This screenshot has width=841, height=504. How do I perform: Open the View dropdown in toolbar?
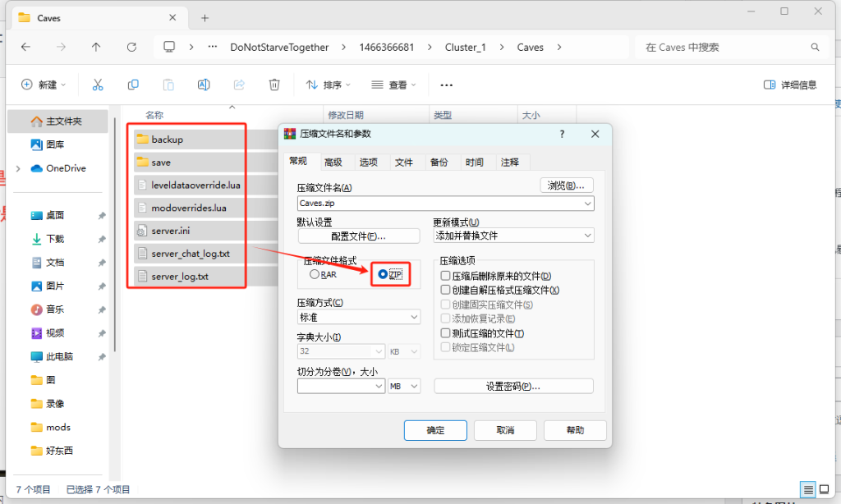(x=393, y=85)
